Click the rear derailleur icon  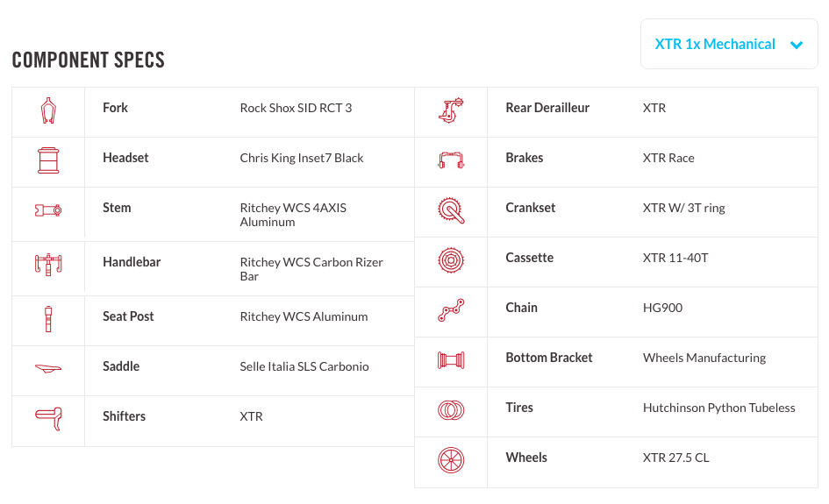[451, 110]
